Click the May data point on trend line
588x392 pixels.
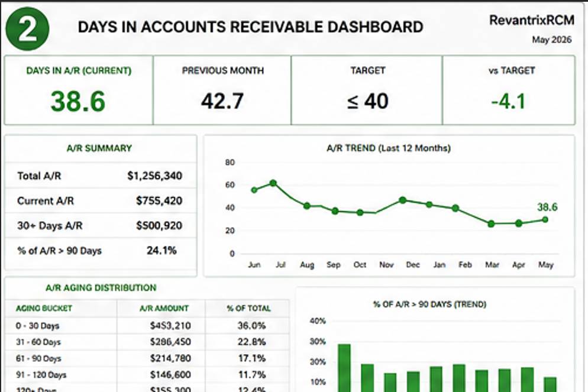(x=545, y=219)
